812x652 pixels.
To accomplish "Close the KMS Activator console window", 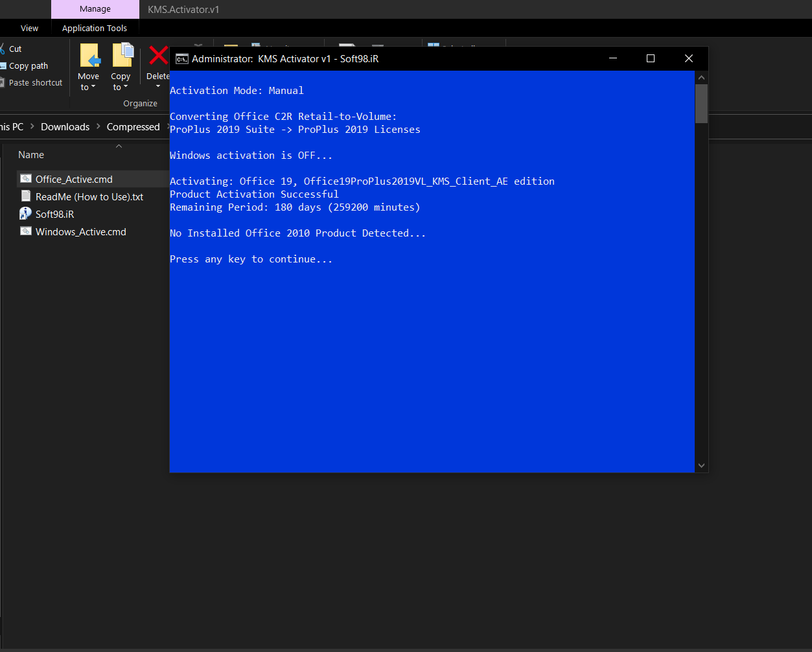I will [689, 58].
